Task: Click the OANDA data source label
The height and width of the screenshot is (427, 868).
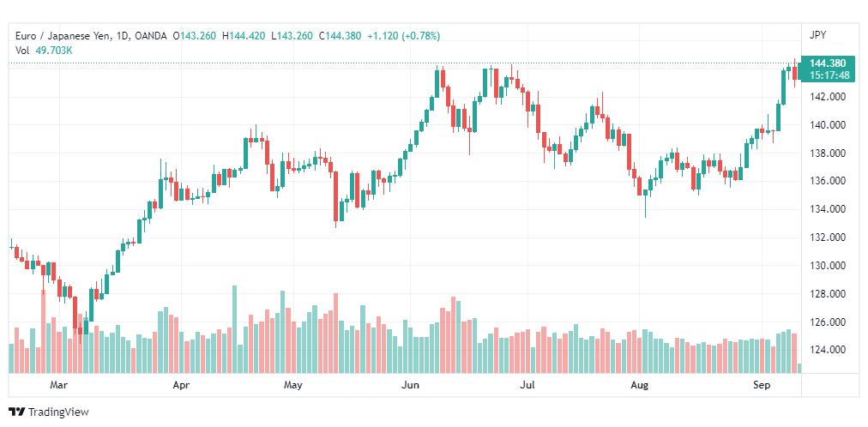Action: tap(150, 36)
